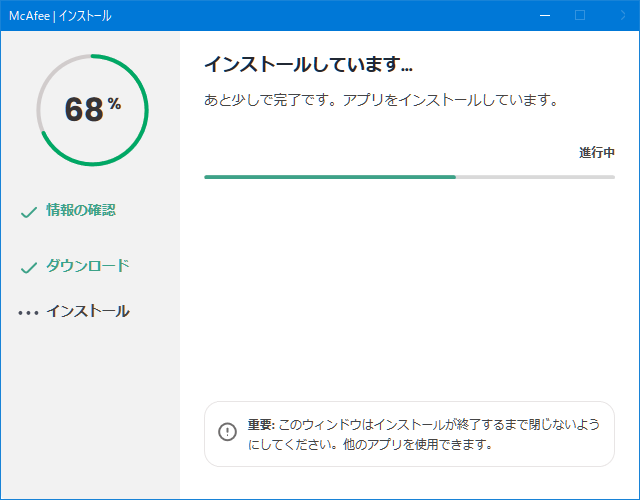Click the exclamation warning icon in notice box
640x500 pixels.
(227, 431)
